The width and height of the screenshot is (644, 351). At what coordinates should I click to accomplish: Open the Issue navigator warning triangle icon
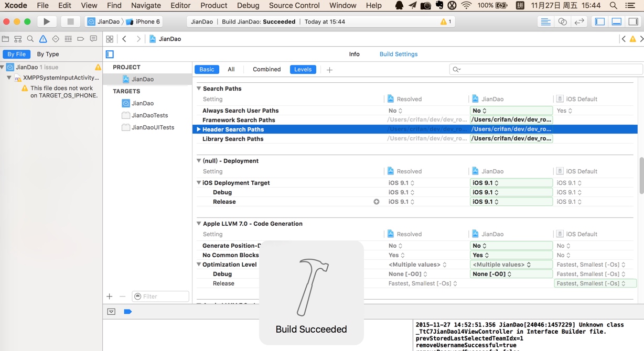(44, 38)
